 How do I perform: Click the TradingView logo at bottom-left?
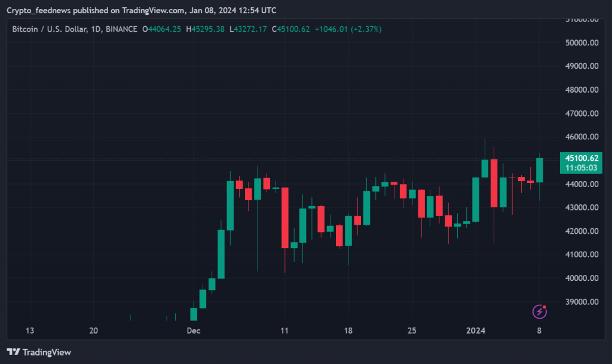point(39,352)
